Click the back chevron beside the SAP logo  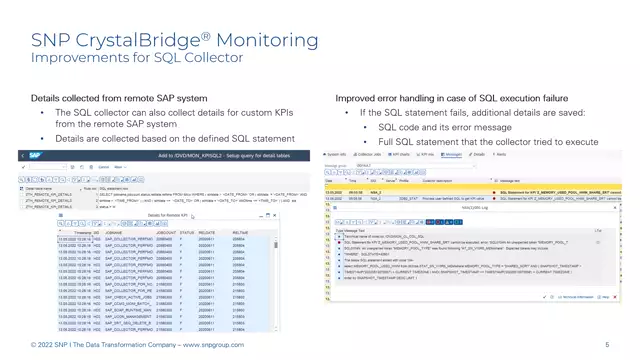23,156
